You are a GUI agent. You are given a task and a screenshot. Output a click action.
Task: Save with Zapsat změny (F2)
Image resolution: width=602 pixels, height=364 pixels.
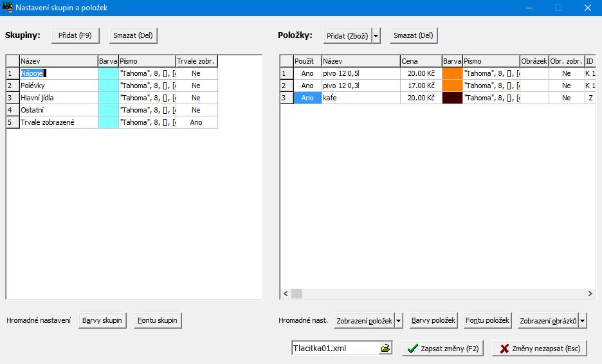(442, 349)
